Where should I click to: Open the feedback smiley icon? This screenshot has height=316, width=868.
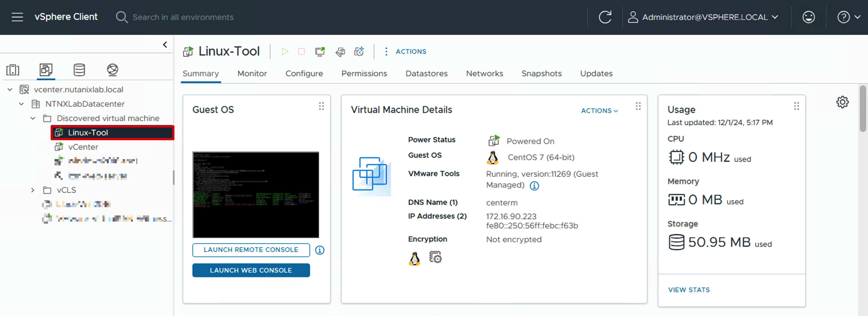(x=808, y=17)
